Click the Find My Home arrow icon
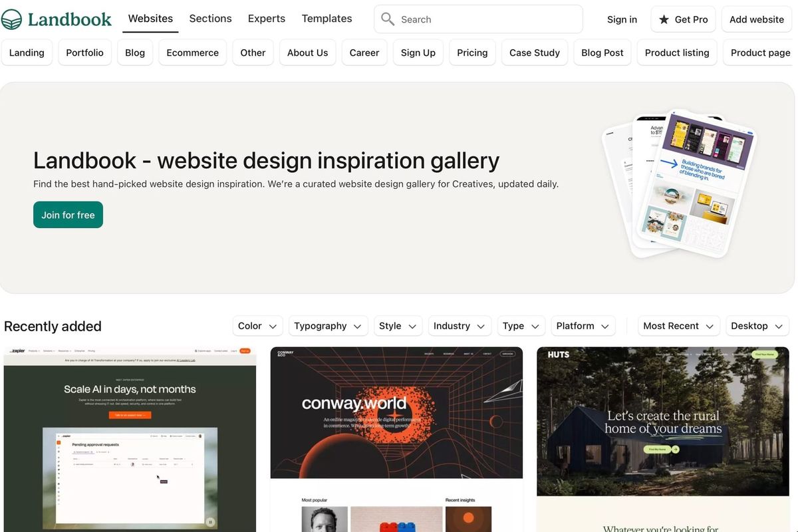Screen dimensions: 798x532 675,450
